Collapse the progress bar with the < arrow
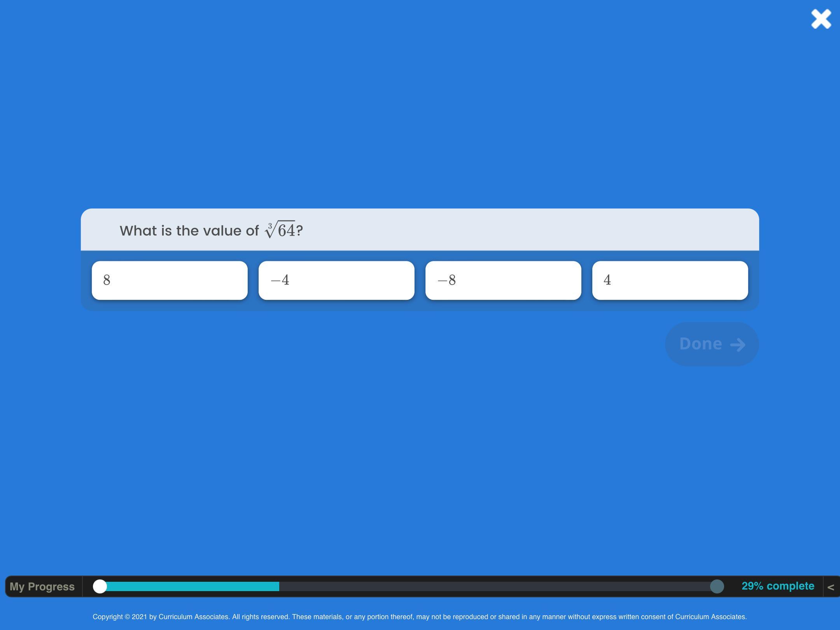The image size is (840, 630). pyautogui.click(x=830, y=587)
